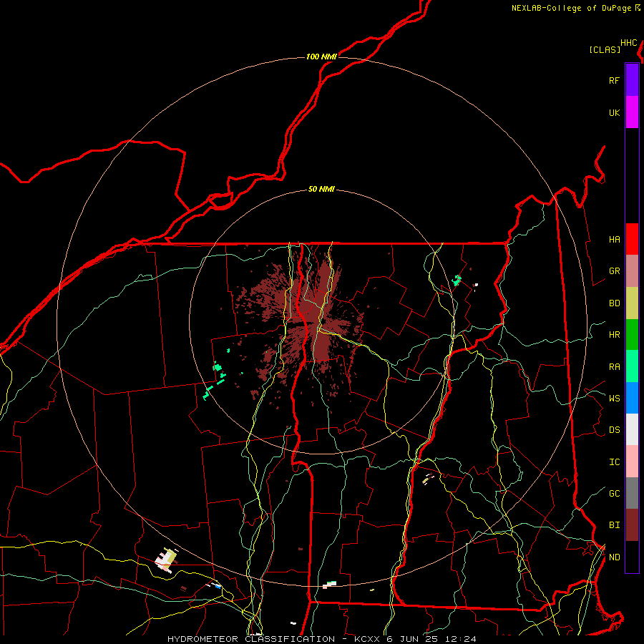
Task: Click the "BI" legend label
Action: [x=614, y=525]
